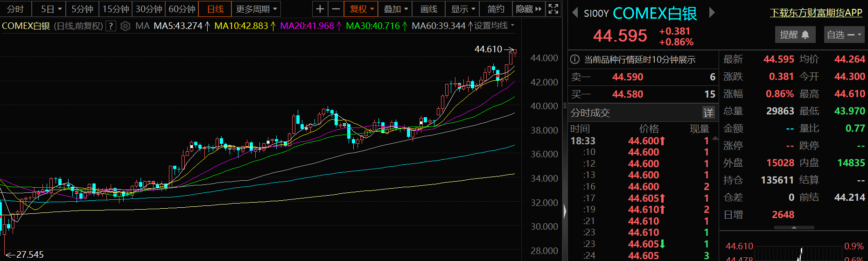
Task: Zoom in chart with plus icon
Action: [320, 9]
